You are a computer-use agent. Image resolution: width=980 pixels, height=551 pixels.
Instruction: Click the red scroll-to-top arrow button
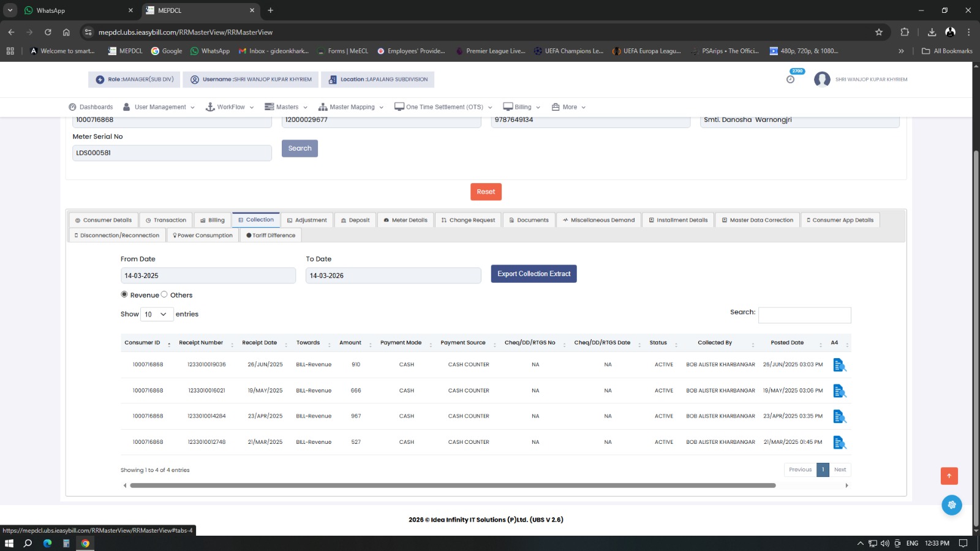[x=949, y=476]
